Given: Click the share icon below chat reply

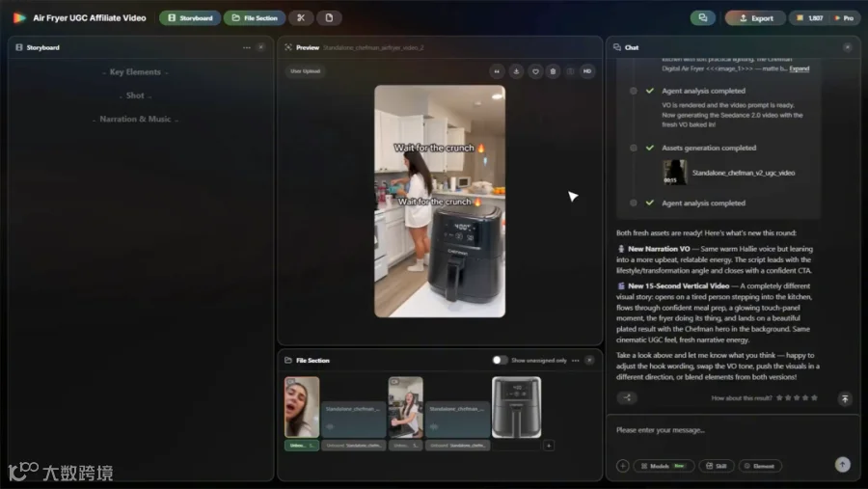Looking at the screenshot, I should (627, 397).
